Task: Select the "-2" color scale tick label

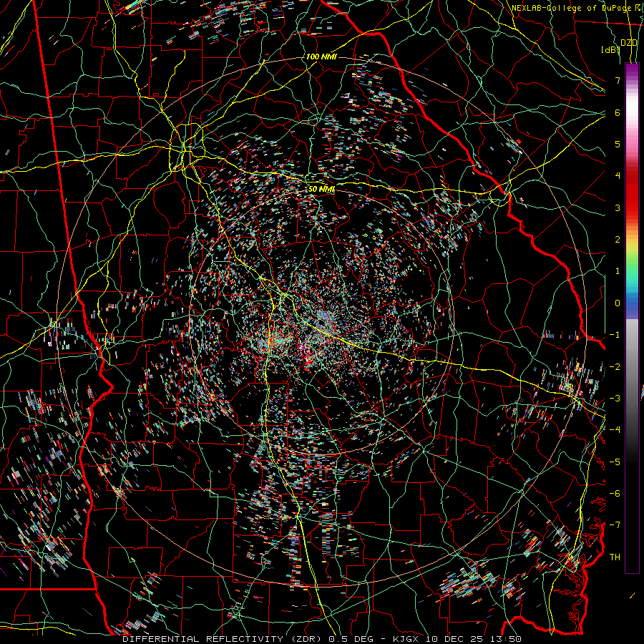Action: pyautogui.click(x=615, y=366)
